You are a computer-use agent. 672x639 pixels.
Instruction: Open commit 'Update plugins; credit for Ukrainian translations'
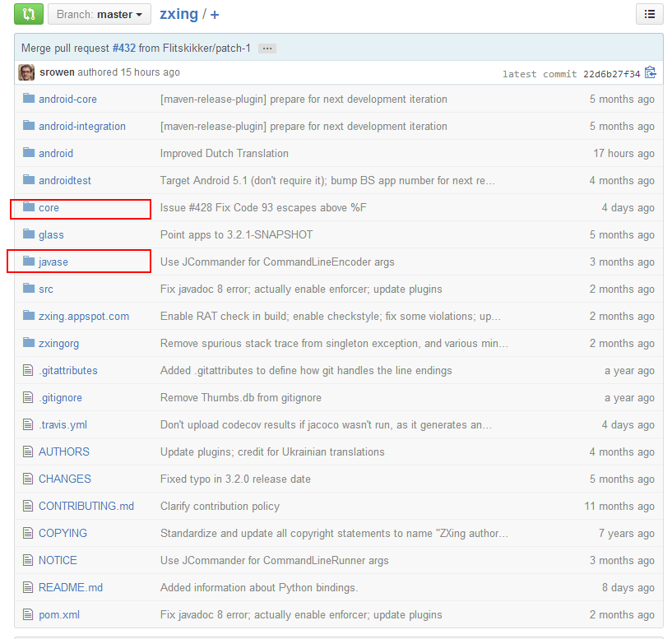pyautogui.click(x=272, y=451)
